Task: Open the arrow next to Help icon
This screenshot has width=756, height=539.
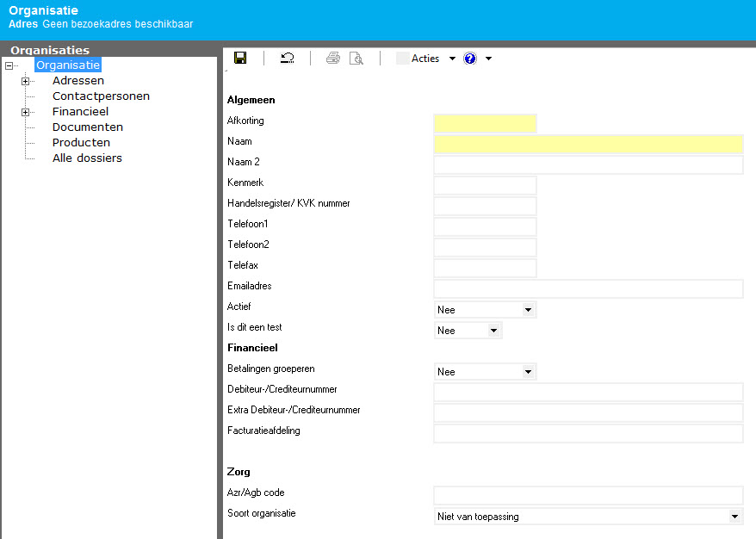Action: coord(488,59)
